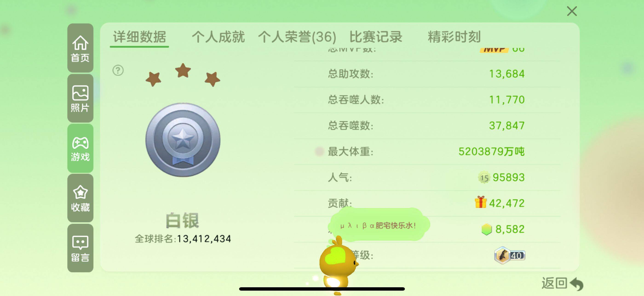
Task: Open the 照片 photos sidebar icon
Action: [x=80, y=98]
